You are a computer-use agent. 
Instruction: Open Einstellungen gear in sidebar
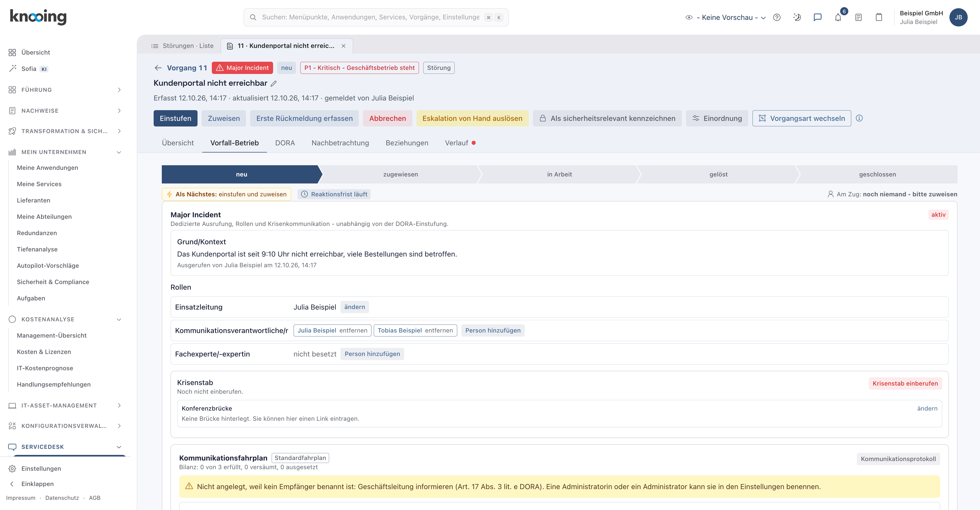pos(41,469)
